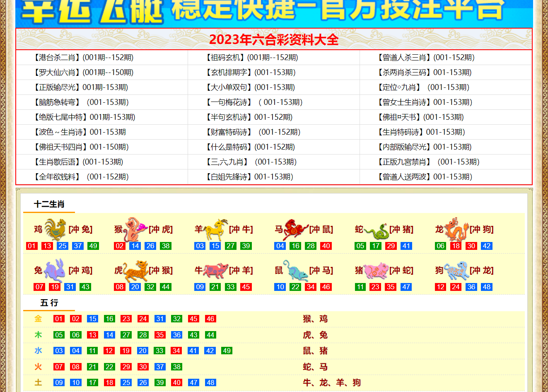Open 【港台杀二肖】(001期--152期) link
Viewport: 548px width, 392px height.
(82, 58)
